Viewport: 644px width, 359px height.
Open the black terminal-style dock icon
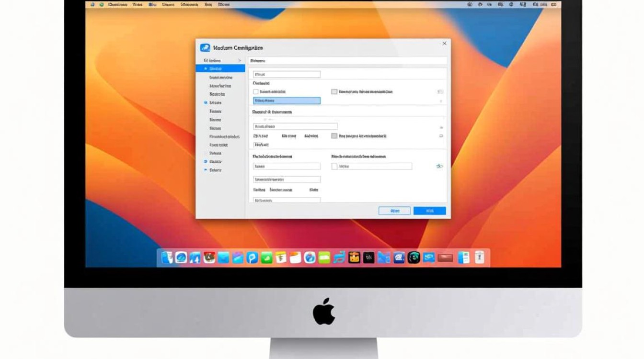coord(368,258)
